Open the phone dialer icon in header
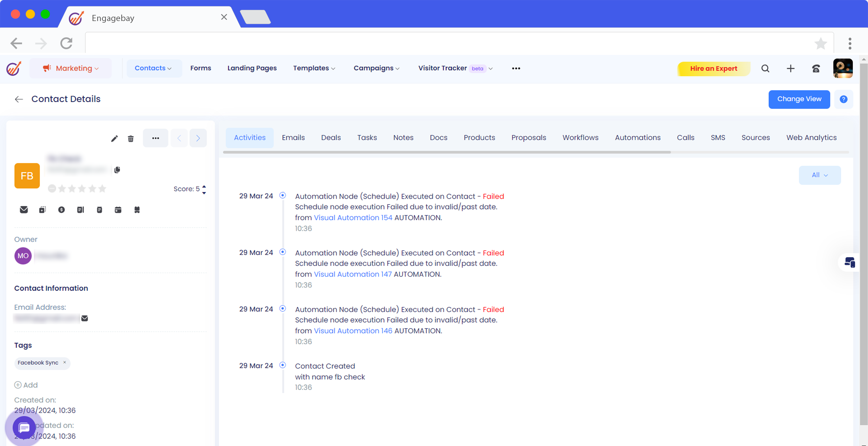Viewport: 868px width, 446px height. (816, 69)
